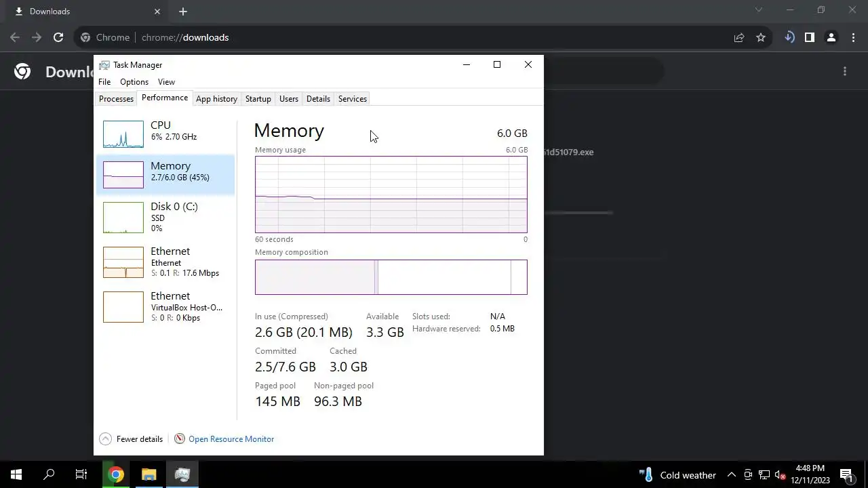The height and width of the screenshot is (488, 868).
Task: Open File Explorer from the taskbar
Action: [149, 474]
